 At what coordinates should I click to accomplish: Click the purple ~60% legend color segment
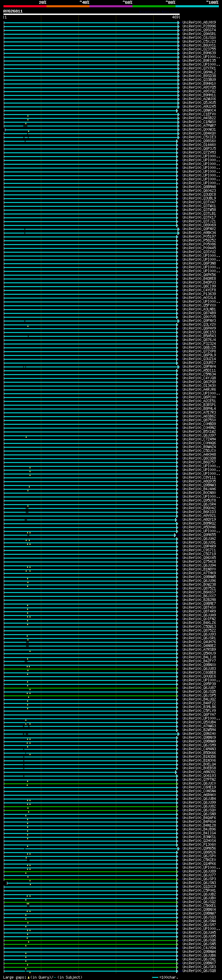click(111, 6)
